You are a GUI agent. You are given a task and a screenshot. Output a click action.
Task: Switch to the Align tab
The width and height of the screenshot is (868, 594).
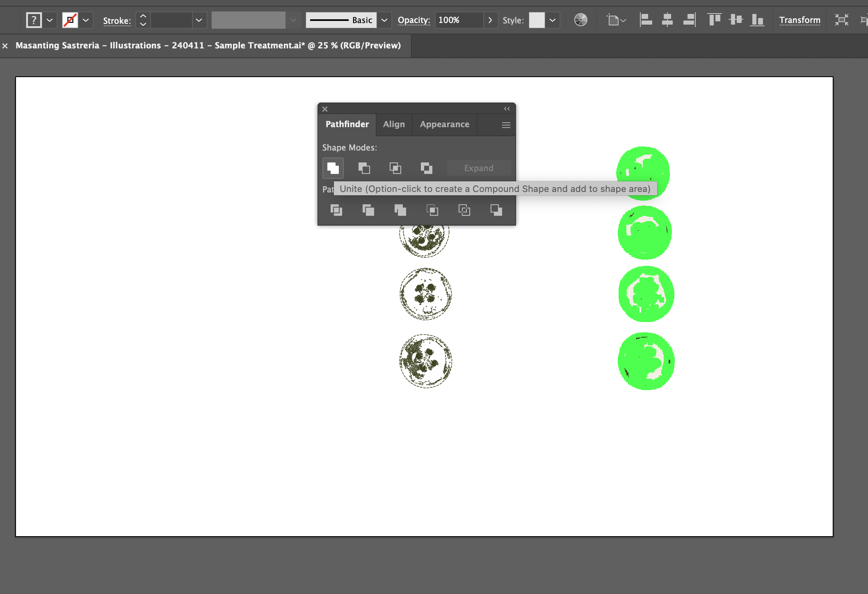394,124
